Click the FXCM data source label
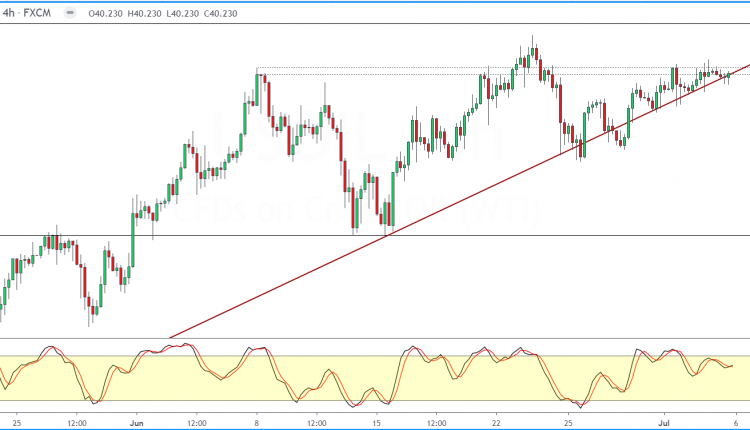This screenshot has width=750, height=430. pos(39,11)
